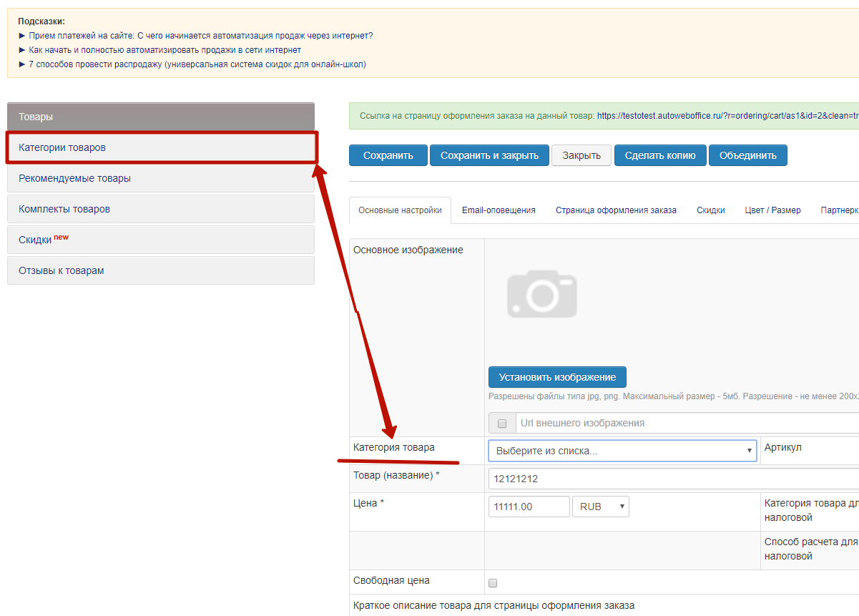Toggle the Свободная цена checkbox
This screenshot has height=616, width=859.
(x=492, y=583)
